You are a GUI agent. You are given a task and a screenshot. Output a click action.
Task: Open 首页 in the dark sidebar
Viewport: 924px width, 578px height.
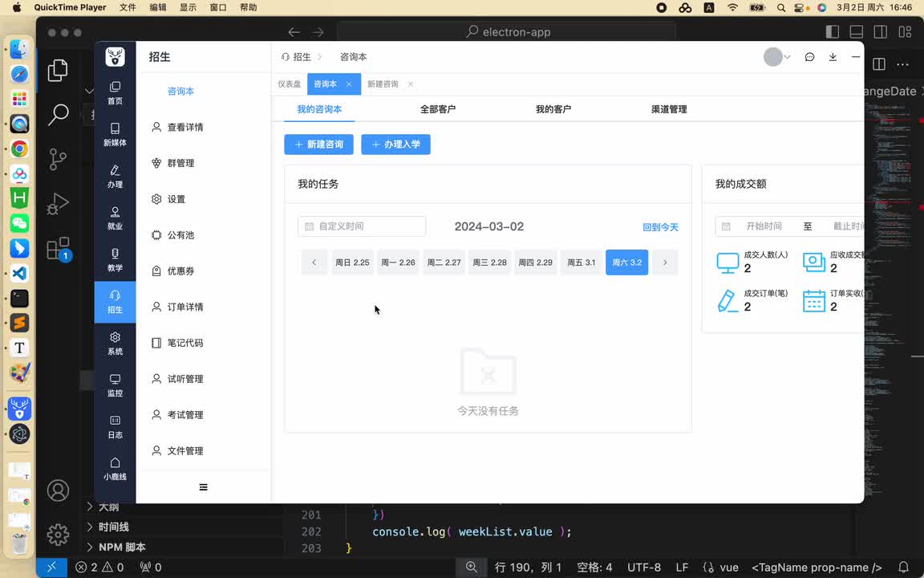point(115,93)
